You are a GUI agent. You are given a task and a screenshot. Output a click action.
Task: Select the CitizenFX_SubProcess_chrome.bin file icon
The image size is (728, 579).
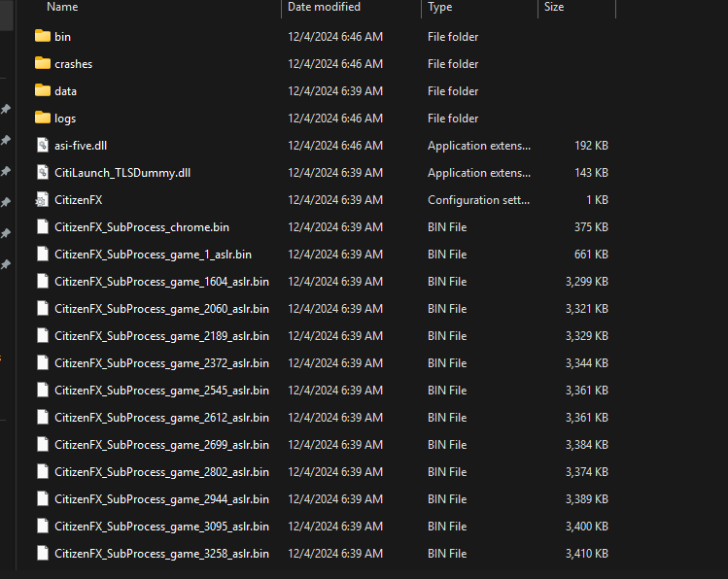coord(43,227)
